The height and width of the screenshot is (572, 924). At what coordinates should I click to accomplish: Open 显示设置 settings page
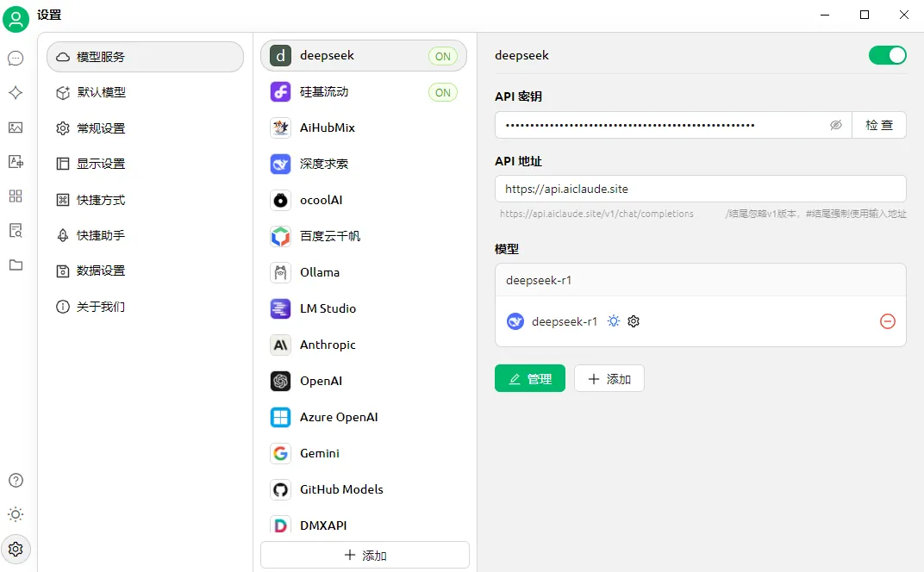[x=101, y=164]
